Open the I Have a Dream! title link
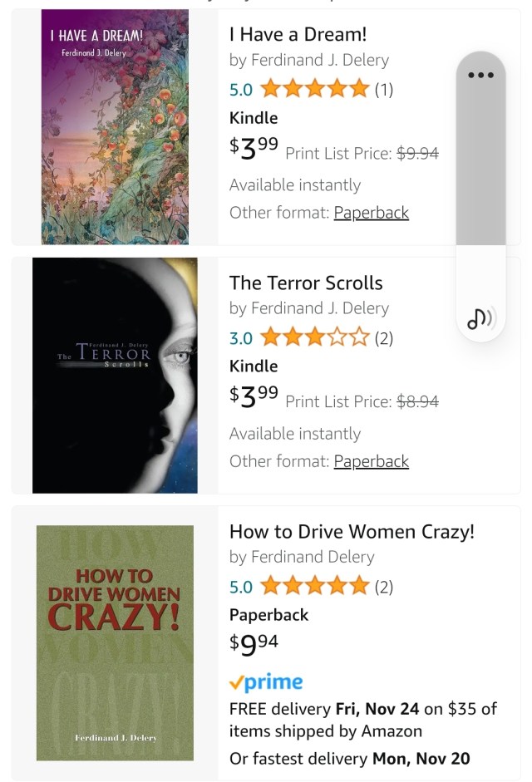This screenshot has width=532, height=782. coord(298,34)
